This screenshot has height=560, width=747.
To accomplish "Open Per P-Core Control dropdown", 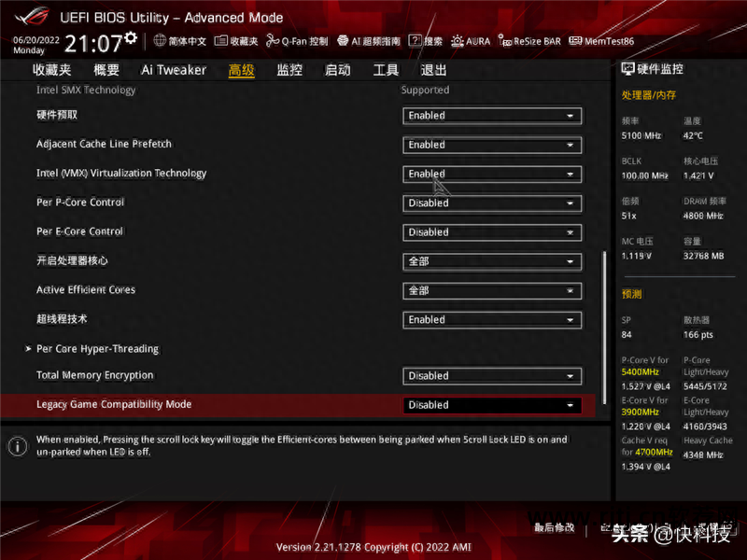I will click(492, 203).
